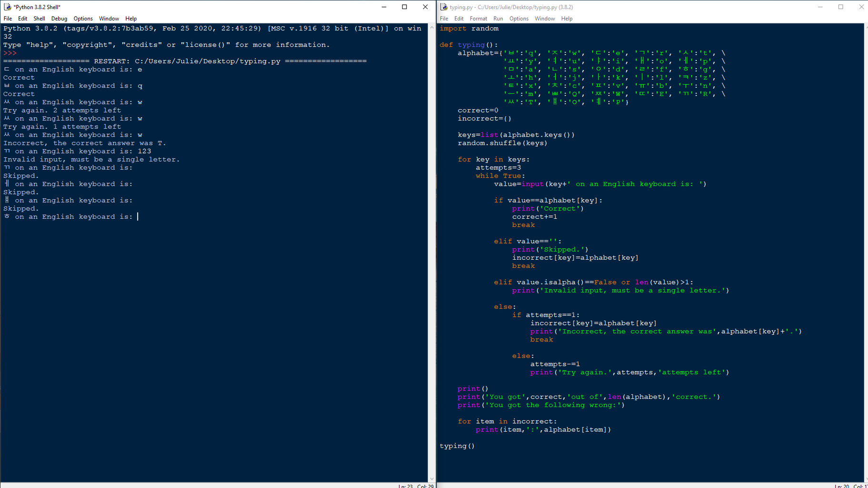
Task: Click 'attempts-=1' line in editor
Action: [555, 364]
